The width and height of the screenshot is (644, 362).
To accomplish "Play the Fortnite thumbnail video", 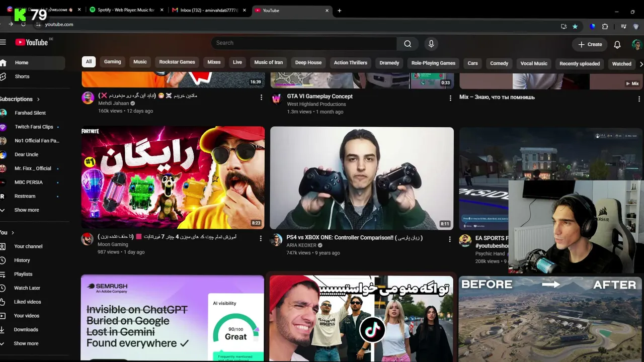I will (x=173, y=177).
